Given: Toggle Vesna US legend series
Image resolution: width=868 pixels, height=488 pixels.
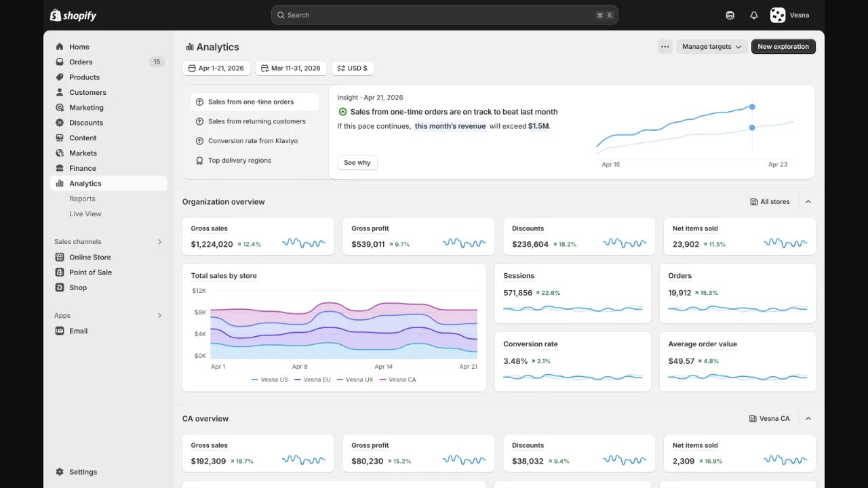Looking at the screenshot, I should point(269,380).
